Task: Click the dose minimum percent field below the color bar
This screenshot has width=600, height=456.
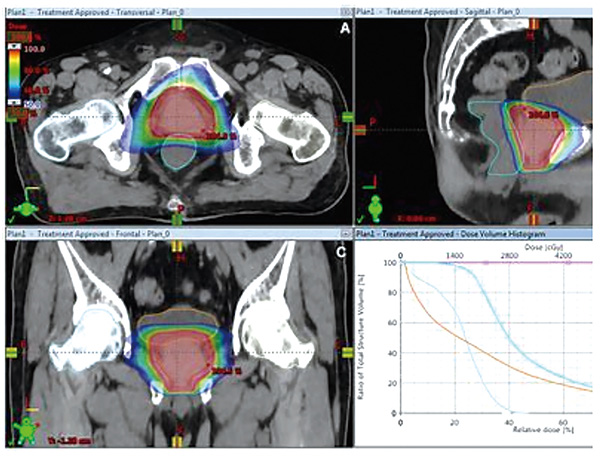Action: tap(16, 112)
